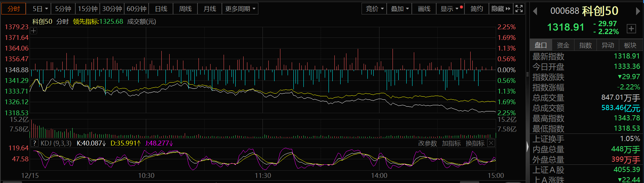Go to next stock with right arrow

click(x=637, y=11)
